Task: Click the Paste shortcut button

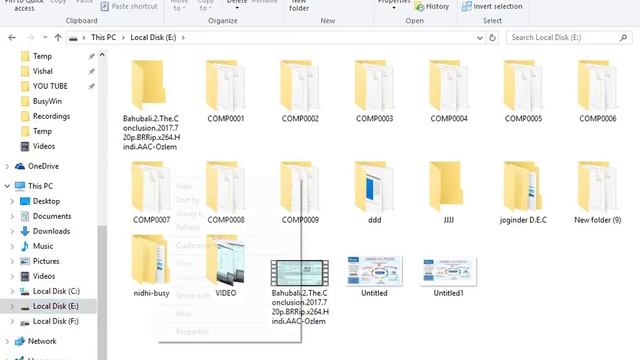Action: 129,7
